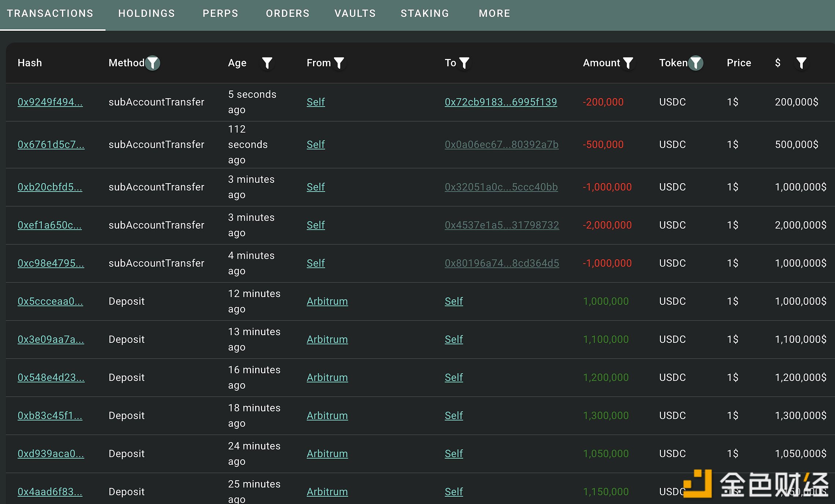Screen dimensions: 835x504
Task: Expand the More menu
Action: pos(494,14)
